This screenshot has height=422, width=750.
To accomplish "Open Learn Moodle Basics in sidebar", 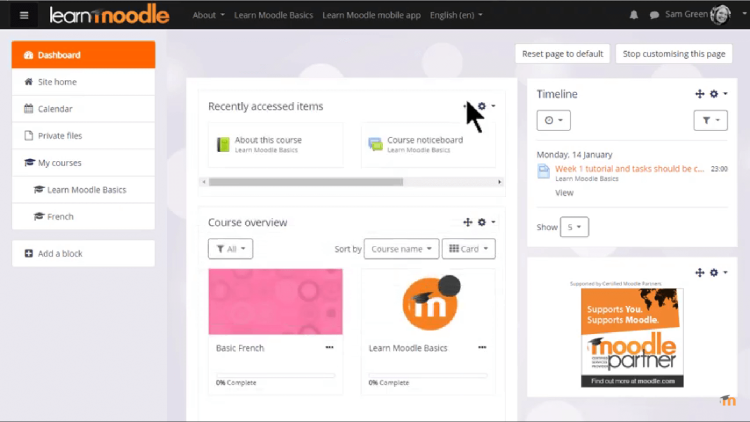I will 83,189.
